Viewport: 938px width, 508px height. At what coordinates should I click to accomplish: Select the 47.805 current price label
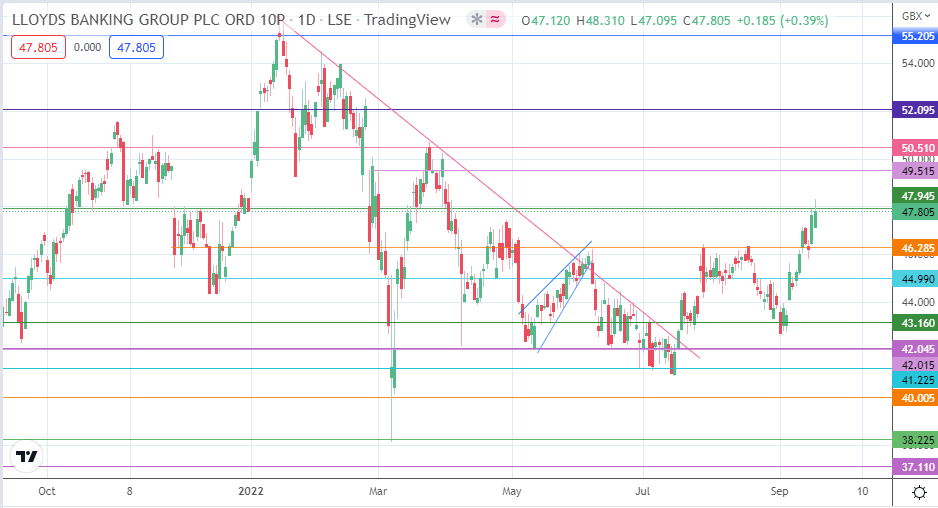coord(915,212)
